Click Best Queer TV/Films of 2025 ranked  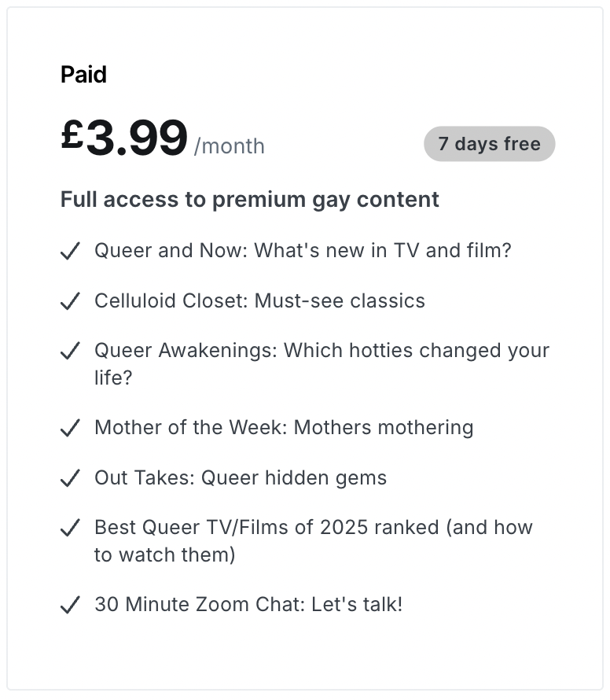point(313,527)
